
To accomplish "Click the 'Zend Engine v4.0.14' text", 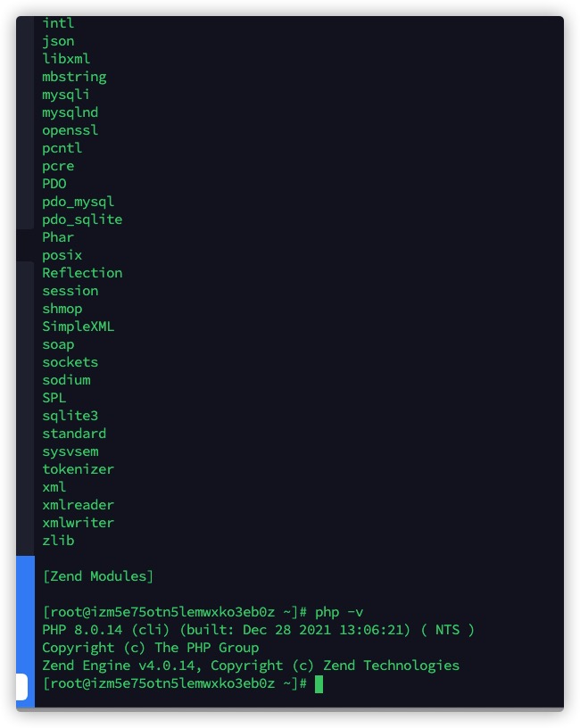I will click(119, 666).
